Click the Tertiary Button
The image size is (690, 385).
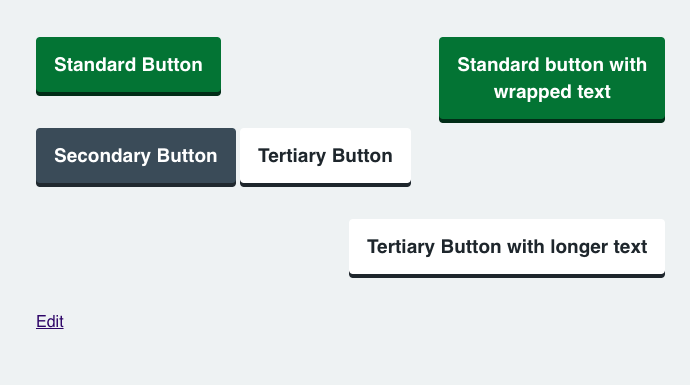point(325,157)
